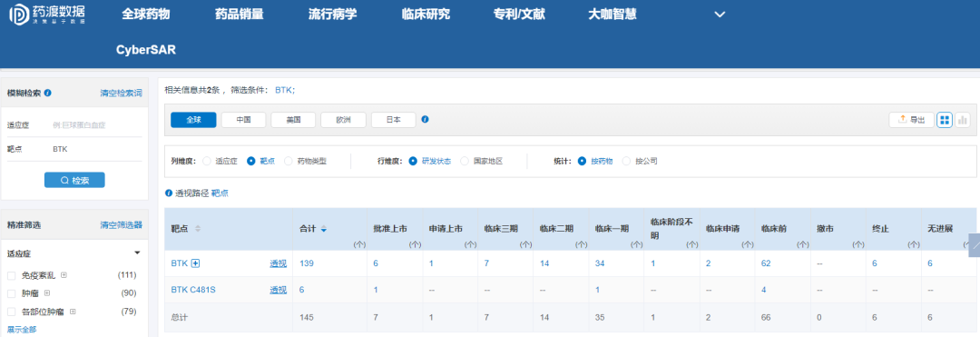The image size is (980, 337).
Task: Open 全球药物 menu
Action: [x=145, y=15]
